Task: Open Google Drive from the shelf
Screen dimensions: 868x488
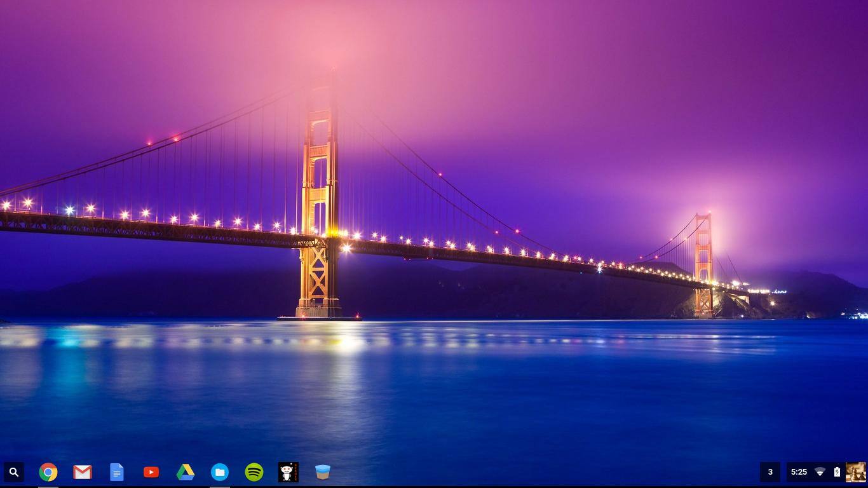Action: click(186, 472)
